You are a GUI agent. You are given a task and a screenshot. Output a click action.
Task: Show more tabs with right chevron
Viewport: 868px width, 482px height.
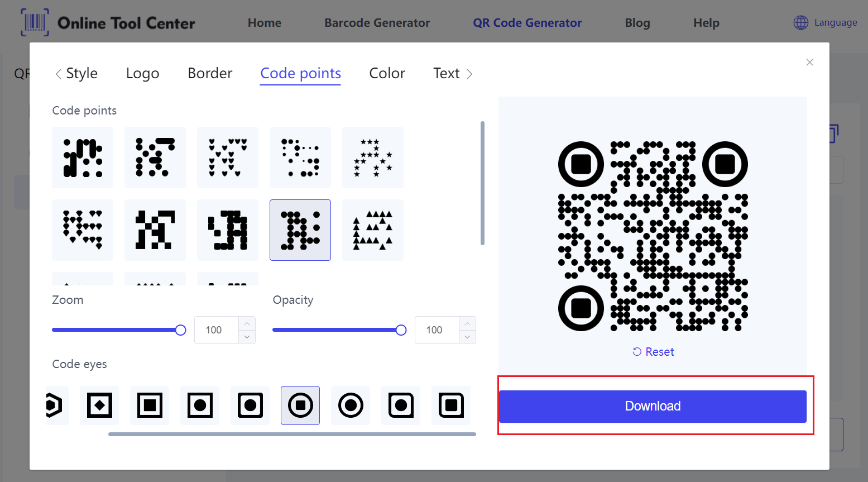click(x=469, y=74)
